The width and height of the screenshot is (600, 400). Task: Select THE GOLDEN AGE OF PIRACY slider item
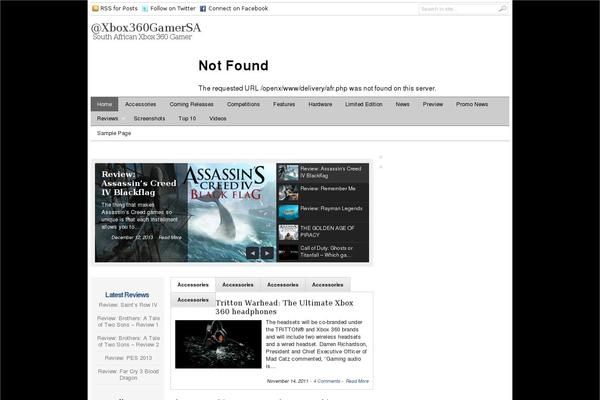(x=323, y=232)
